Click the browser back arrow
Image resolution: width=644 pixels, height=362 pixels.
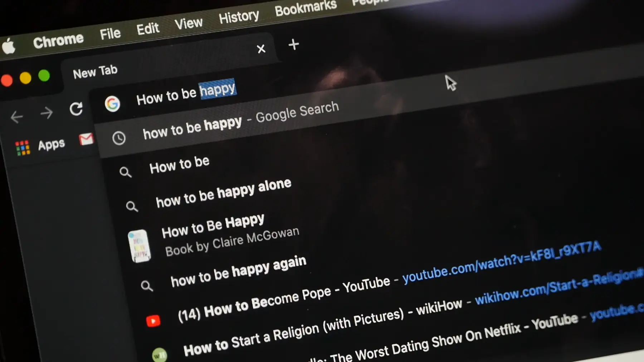16,117
